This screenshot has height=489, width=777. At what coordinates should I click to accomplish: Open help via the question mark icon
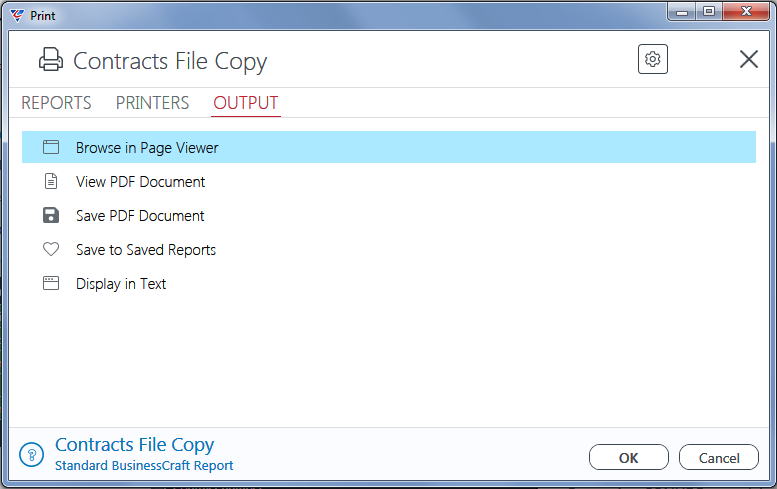coord(32,454)
